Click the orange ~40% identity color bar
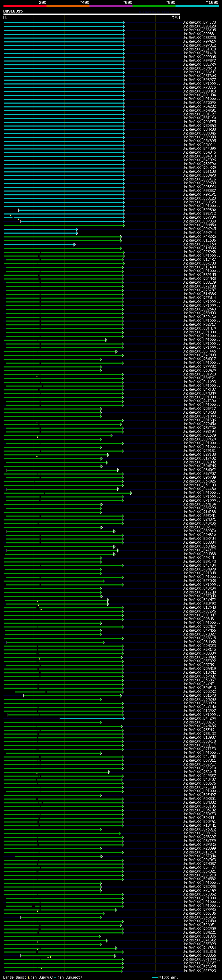This screenshot has width=222, height=980. (x=68, y=6)
